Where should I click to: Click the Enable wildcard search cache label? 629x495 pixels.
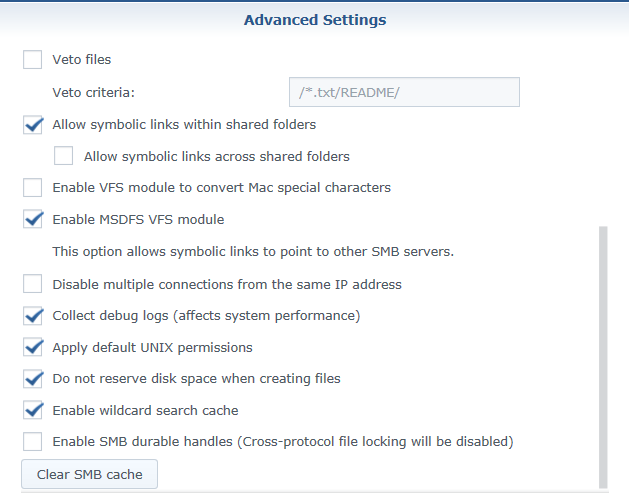pyautogui.click(x=146, y=410)
